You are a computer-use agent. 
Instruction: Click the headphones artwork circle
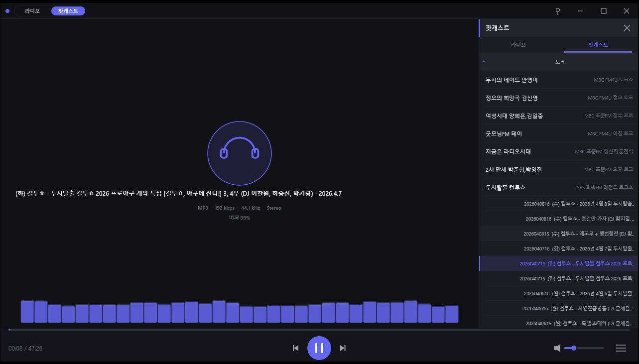[x=239, y=153]
